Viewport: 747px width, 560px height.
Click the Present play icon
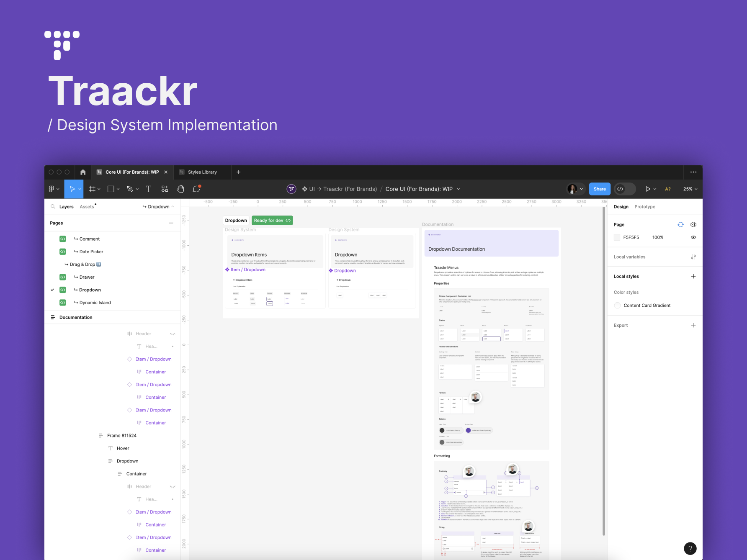coord(648,189)
